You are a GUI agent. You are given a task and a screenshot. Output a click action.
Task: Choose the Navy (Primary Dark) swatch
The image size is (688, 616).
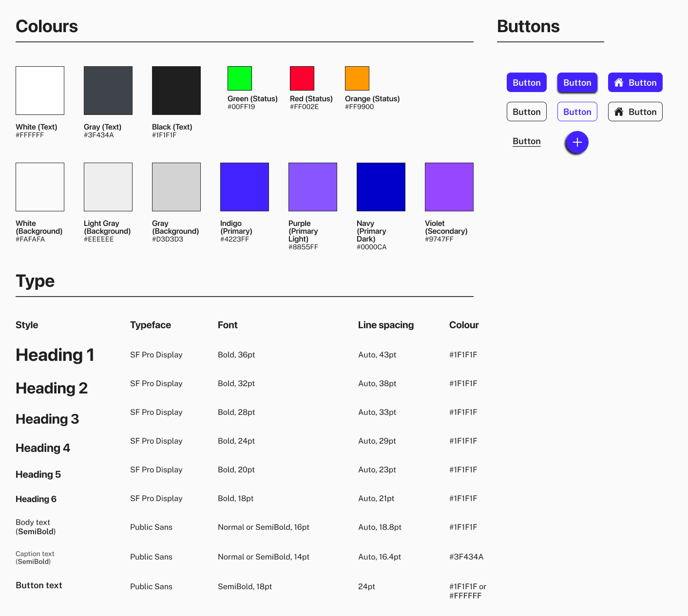[381, 187]
